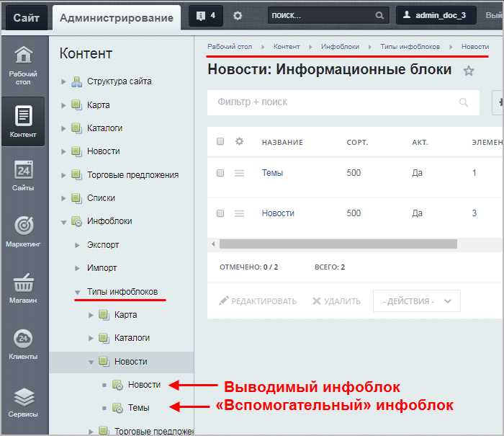
Task: Check the checkbox for Новости table row
Action: coord(220,213)
